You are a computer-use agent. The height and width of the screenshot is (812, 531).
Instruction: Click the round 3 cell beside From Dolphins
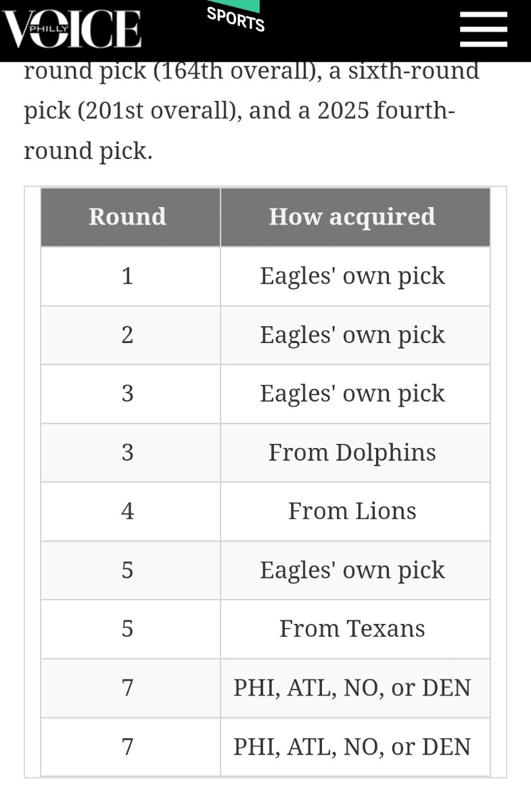coord(128,452)
